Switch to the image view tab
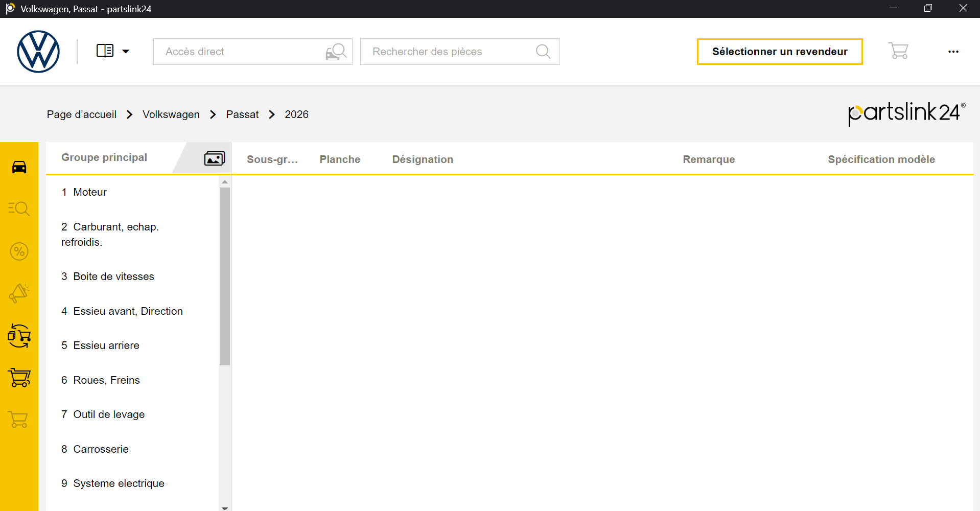 215,158
